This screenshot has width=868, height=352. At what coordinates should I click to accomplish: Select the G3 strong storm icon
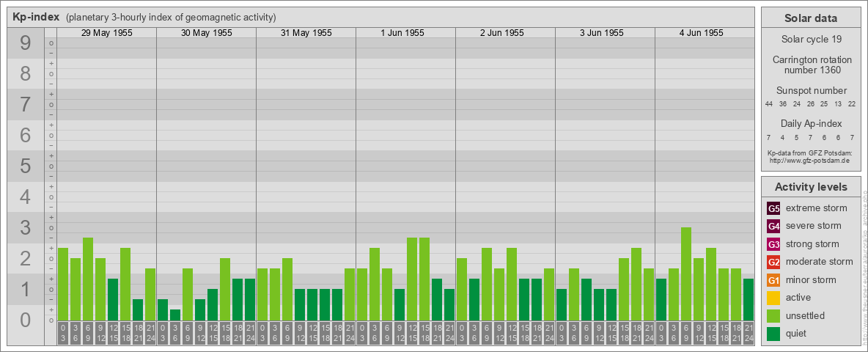point(773,244)
